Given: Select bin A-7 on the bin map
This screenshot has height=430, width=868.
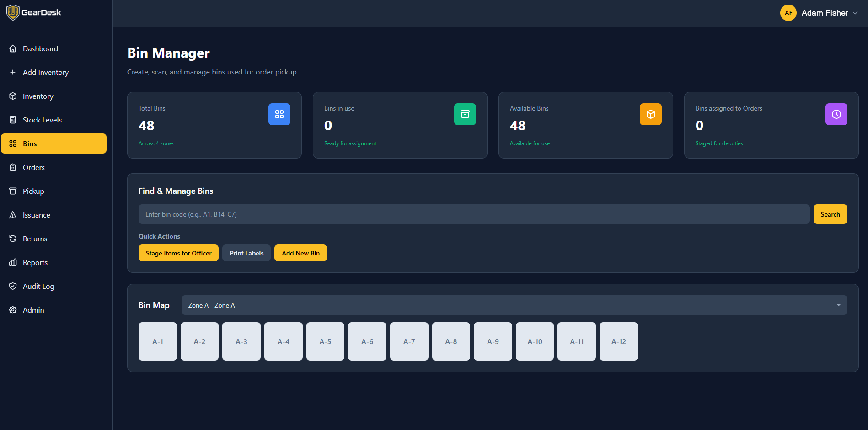Looking at the screenshot, I should click(409, 341).
